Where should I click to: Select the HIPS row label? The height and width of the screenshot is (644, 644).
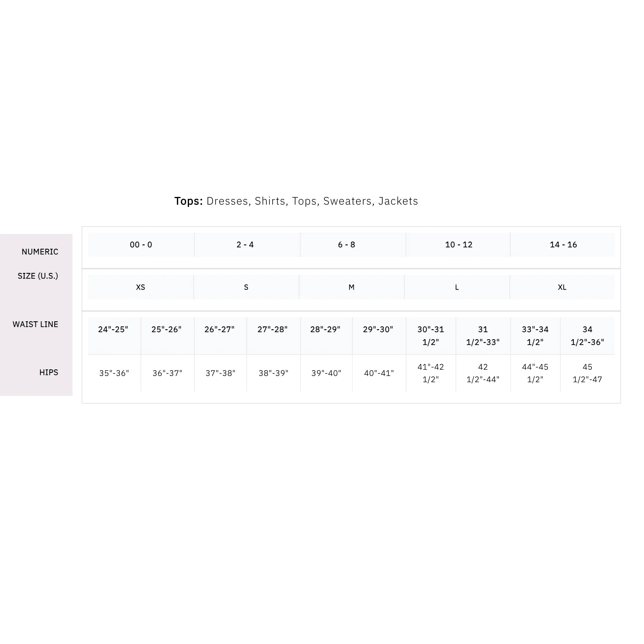point(49,372)
